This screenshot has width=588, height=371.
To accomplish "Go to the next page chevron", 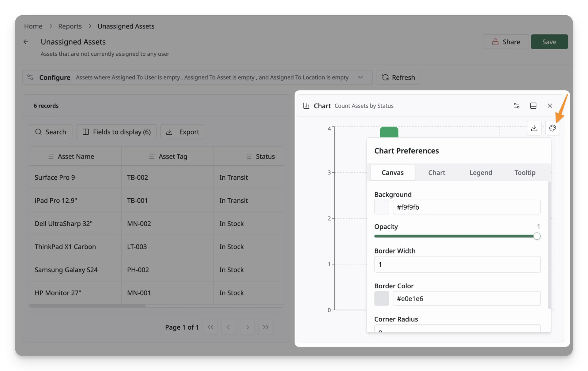I will click(x=247, y=327).
